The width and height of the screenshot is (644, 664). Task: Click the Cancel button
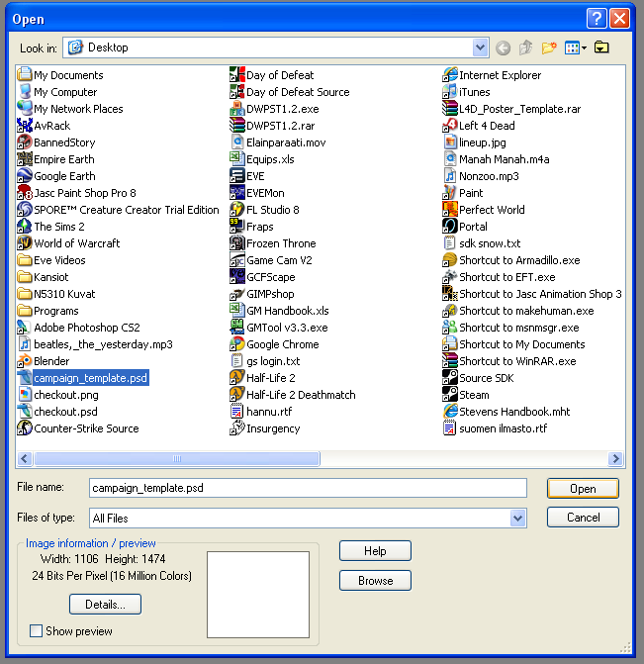583,518
